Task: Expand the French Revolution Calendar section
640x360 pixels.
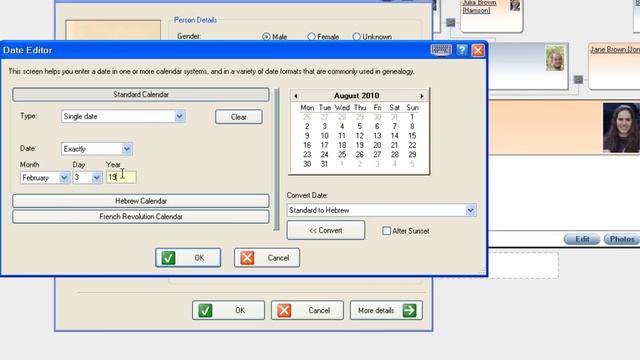Action: pos(141,217)
